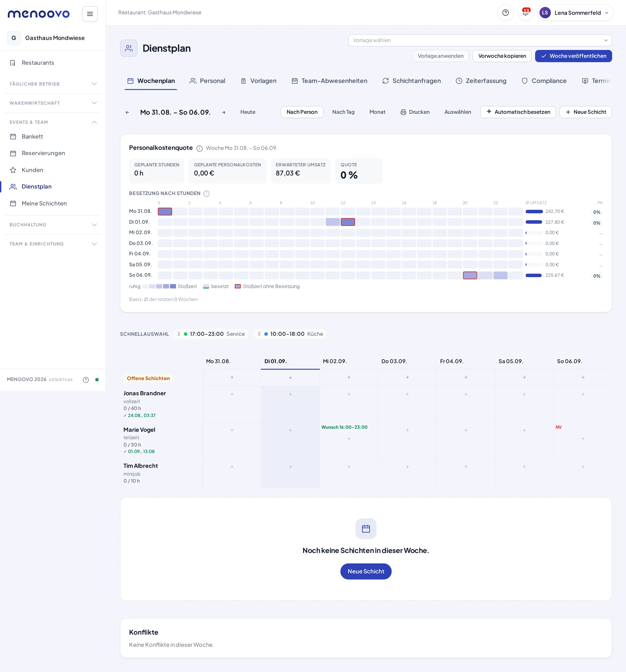Click the help icon in sidebar footer
626x672 pixels.
(86, 380)
